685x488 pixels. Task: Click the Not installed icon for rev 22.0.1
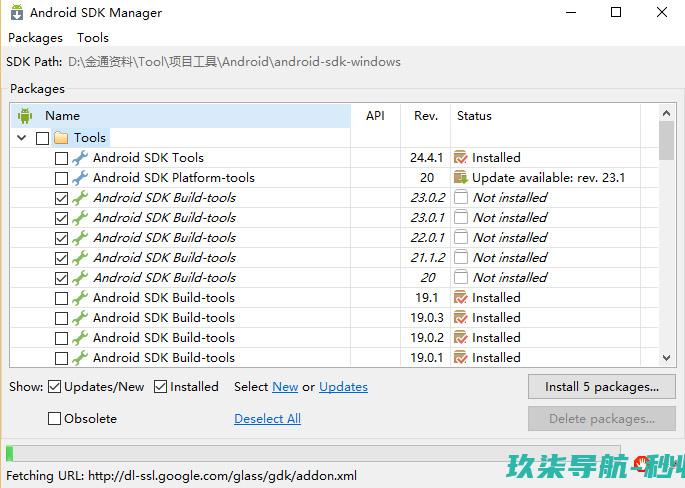tap(461, 238)
